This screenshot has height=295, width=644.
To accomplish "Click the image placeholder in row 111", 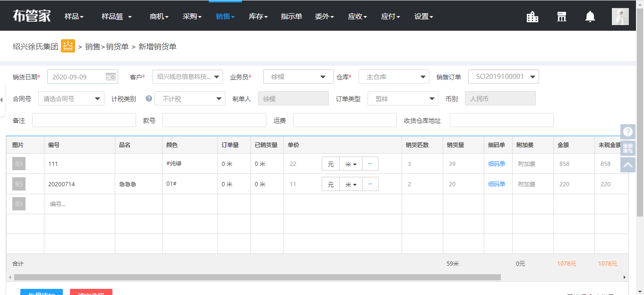I will pyautogui.click(x=19, y=164).
